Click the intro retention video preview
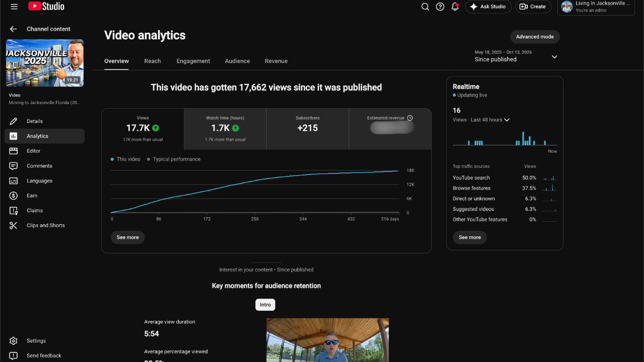Screen dimensions: 644x362 pyautogui.click(x=328, y=340)
